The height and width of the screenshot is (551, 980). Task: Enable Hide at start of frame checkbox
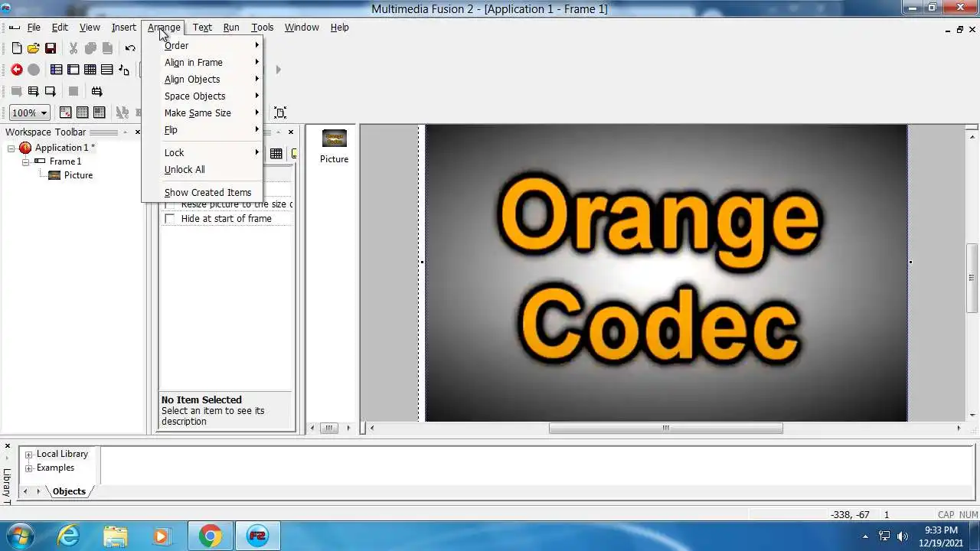tap(170, 219)
